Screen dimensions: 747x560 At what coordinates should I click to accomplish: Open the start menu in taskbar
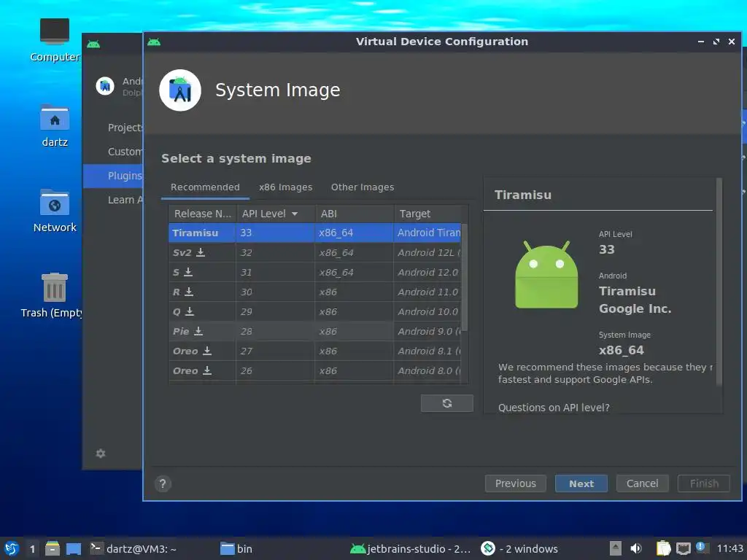[x=12, y=548]
